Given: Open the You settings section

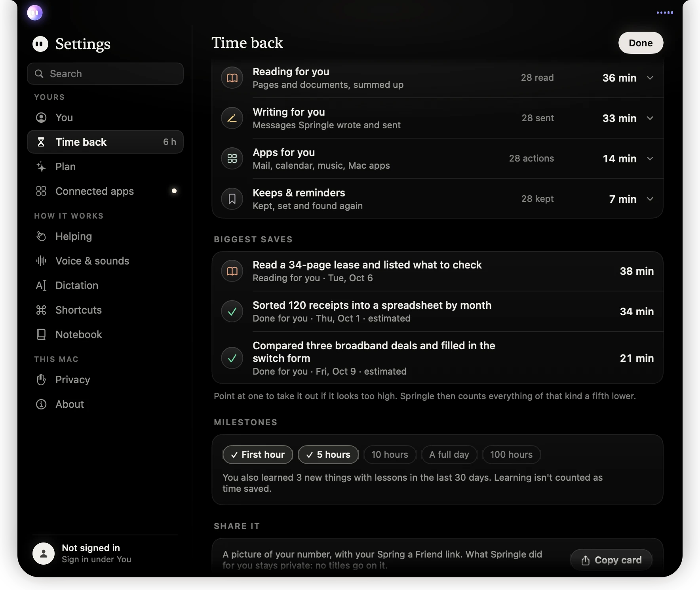Looking at the screenshot, I should [105, 118].
